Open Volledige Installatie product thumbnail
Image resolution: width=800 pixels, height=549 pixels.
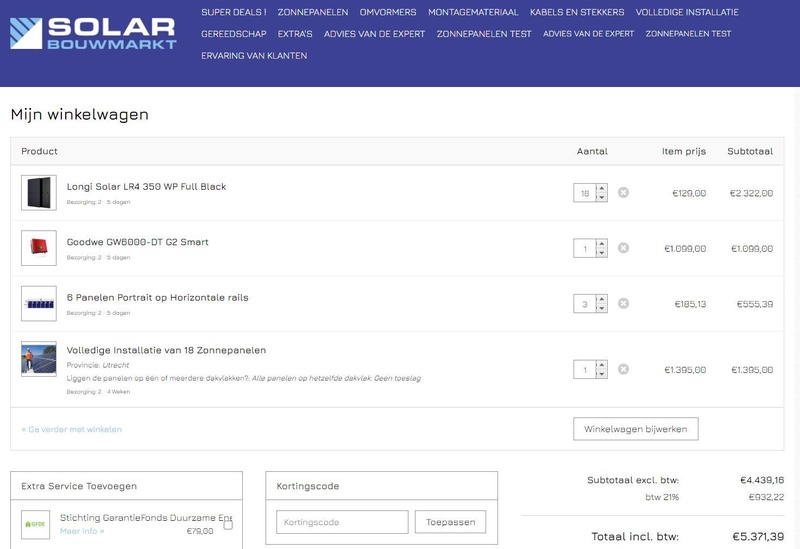tap(39, 359)
